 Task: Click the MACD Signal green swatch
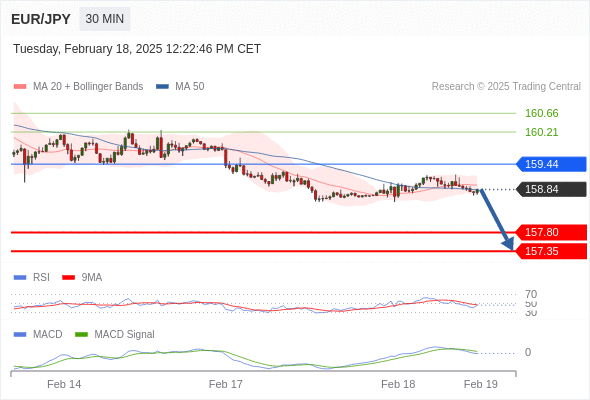(x=81, y=334)
